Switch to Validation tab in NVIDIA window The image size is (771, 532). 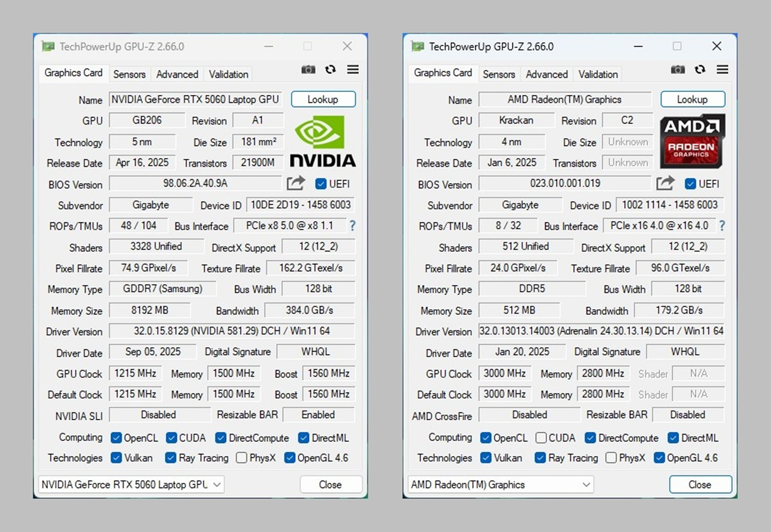228,74
